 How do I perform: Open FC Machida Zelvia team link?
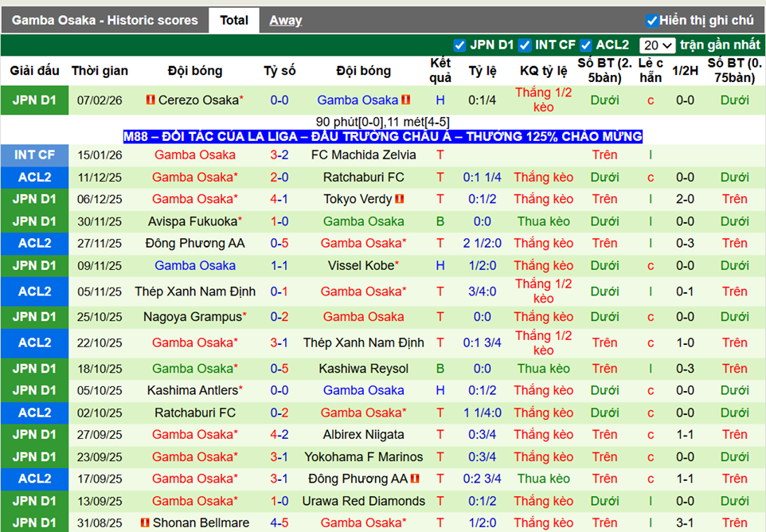click(x=363, y=155)
